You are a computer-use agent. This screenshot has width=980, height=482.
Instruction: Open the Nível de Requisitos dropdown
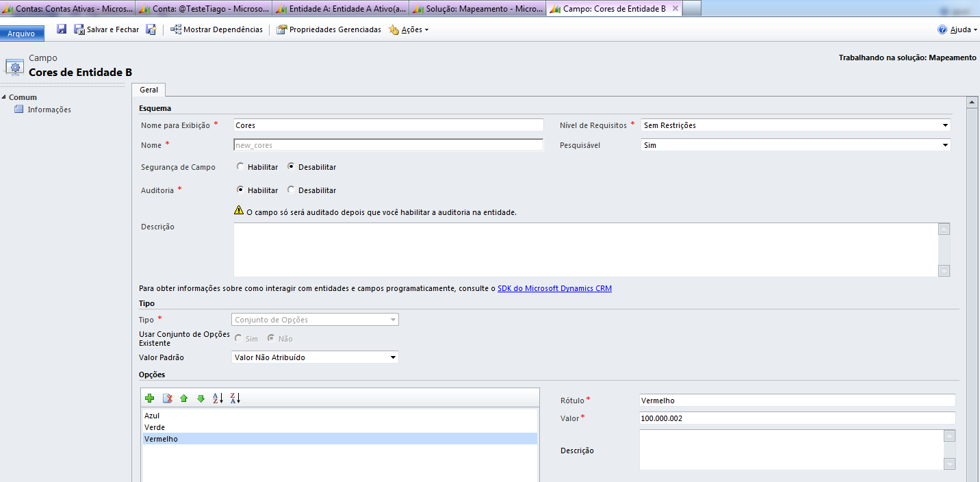[795, 125]
